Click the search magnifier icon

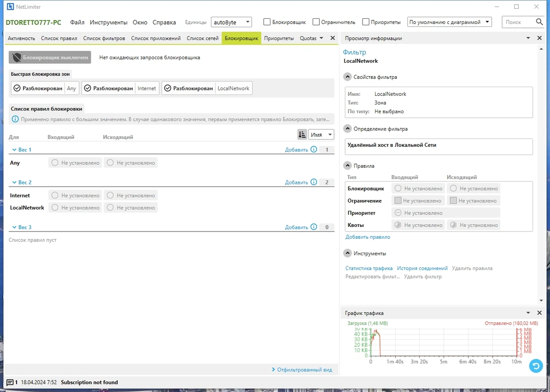(539, 22)
